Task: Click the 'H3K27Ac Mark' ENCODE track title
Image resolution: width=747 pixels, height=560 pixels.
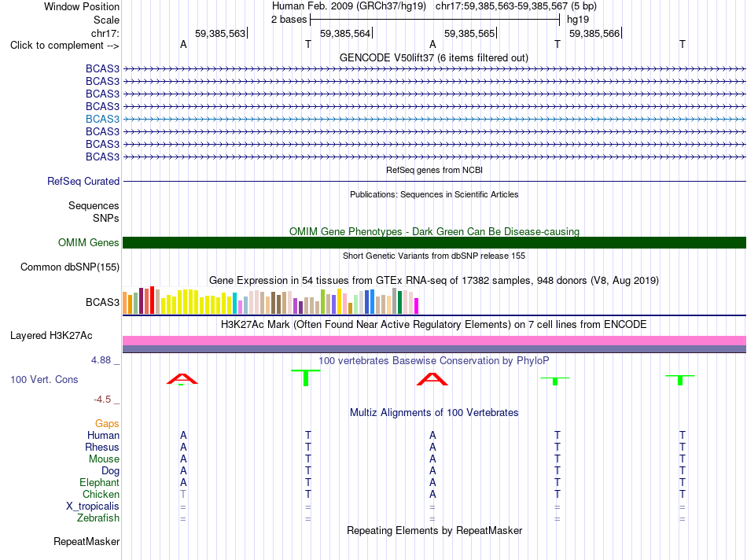Action: point(434,325)
